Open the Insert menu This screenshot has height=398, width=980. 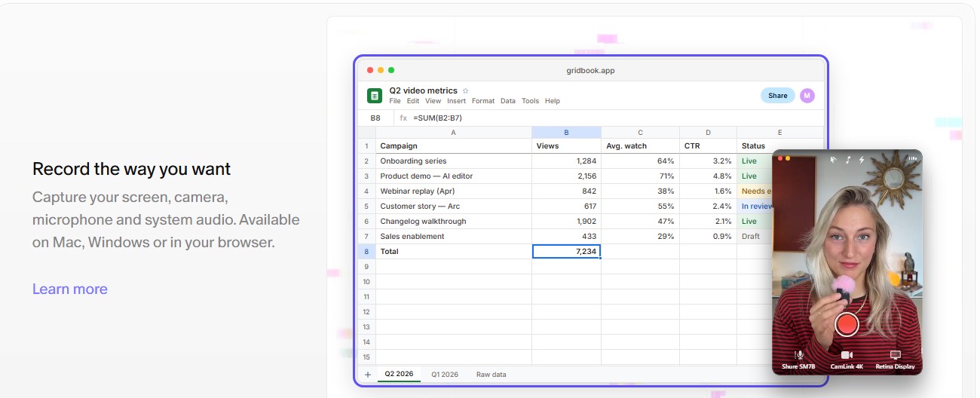click(456, 101)
